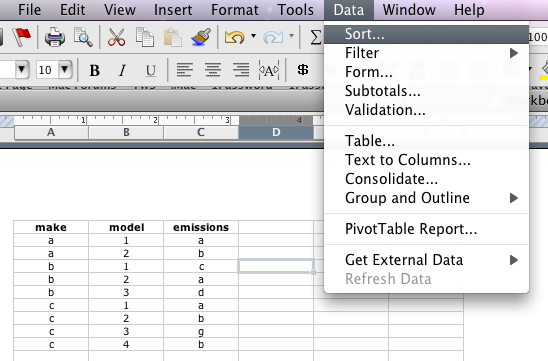Open the Redo history dropdown arrow
Viewport: 548px width, 361px height.
coord(291,36)
